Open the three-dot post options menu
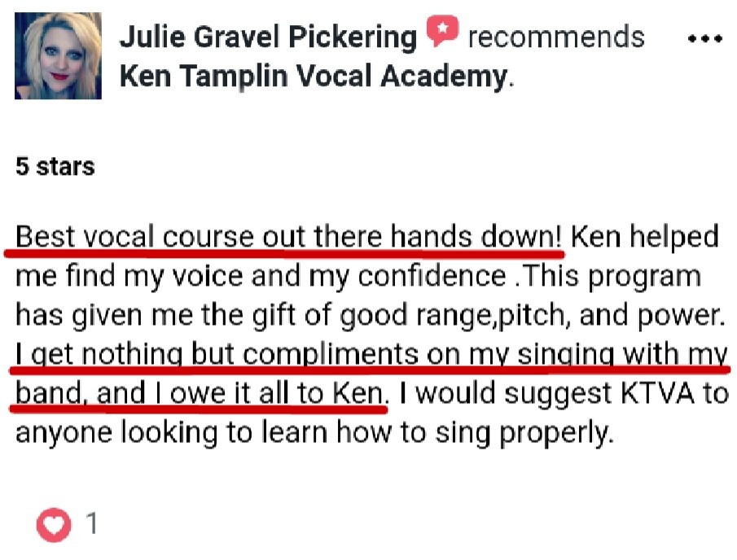 [x=704, y=38]
